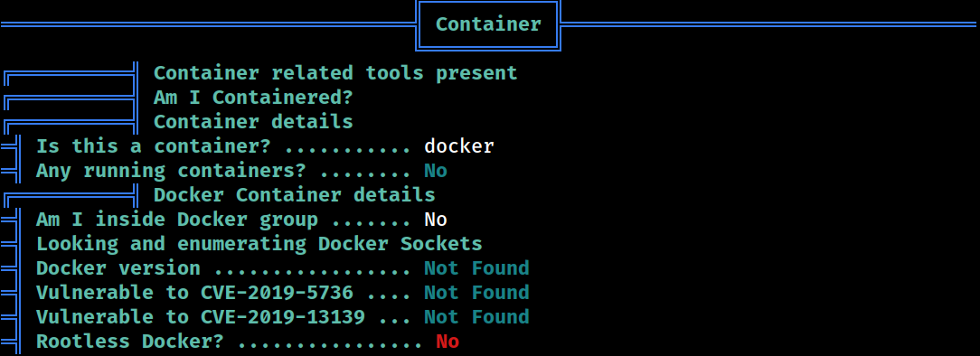Screen dimensions: 980x356
Task: Click 'Not Found' next to Docker version
Action: coord(476,268)
